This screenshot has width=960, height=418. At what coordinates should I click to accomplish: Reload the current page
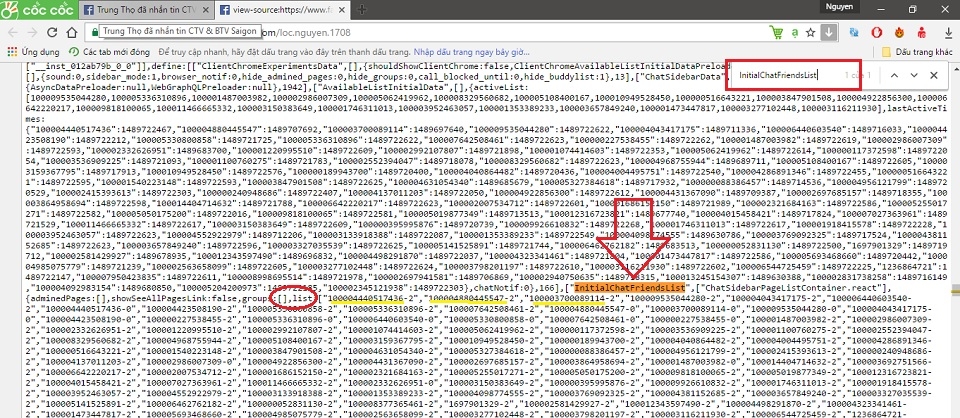point(52,32)
